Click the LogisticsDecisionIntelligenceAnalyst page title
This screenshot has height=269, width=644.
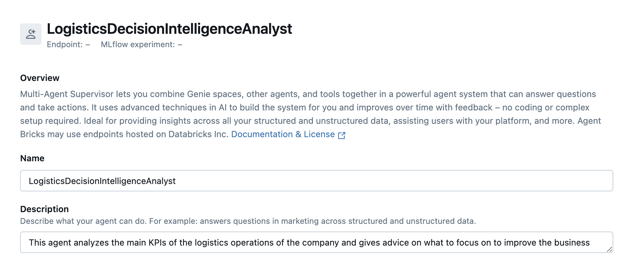[169, 29]
